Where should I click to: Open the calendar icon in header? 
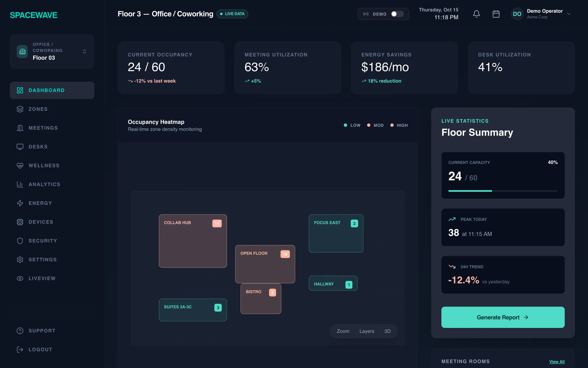(496, 14)
